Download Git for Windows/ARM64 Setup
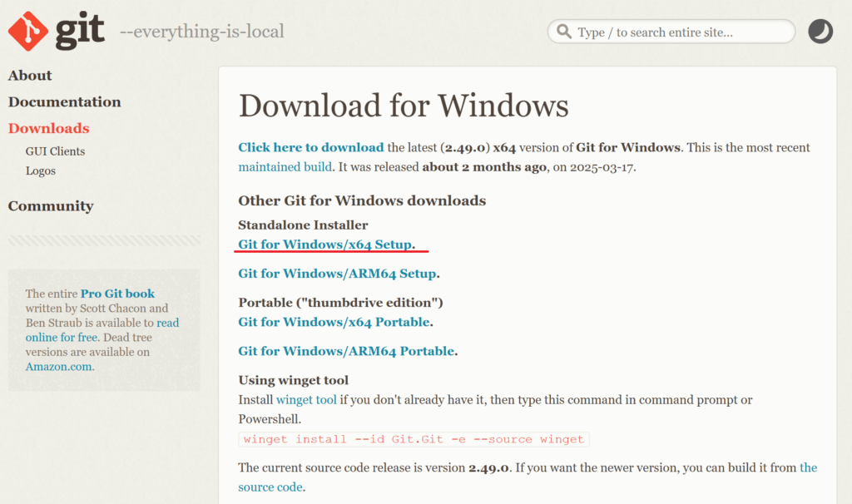This screenshot has width=852, height=504. coord(338,274)
